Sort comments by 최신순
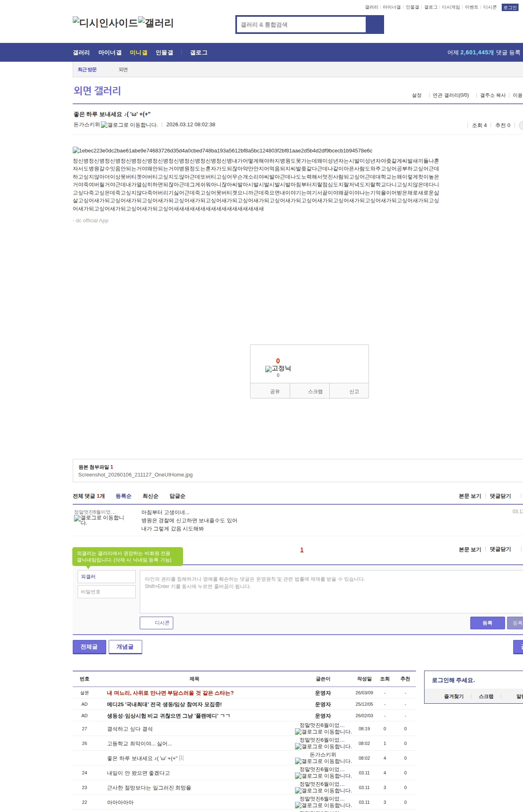 tap(150, 496)
